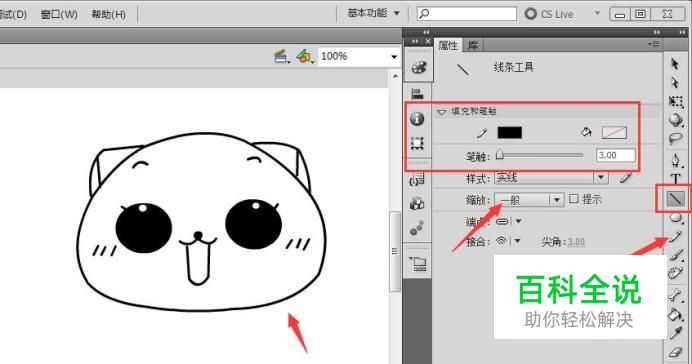
Task: Select the Subselection arrow tool
Action: point(675,83)
